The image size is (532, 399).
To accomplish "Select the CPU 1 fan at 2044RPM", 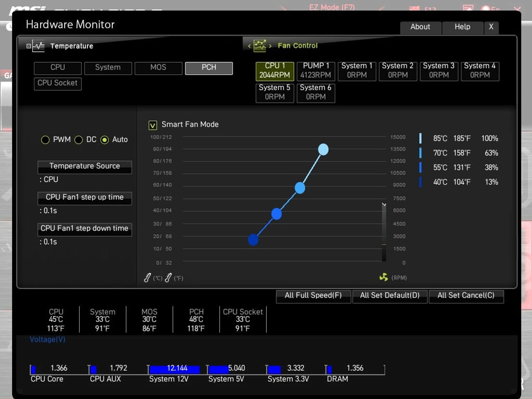I will (275, 71).
